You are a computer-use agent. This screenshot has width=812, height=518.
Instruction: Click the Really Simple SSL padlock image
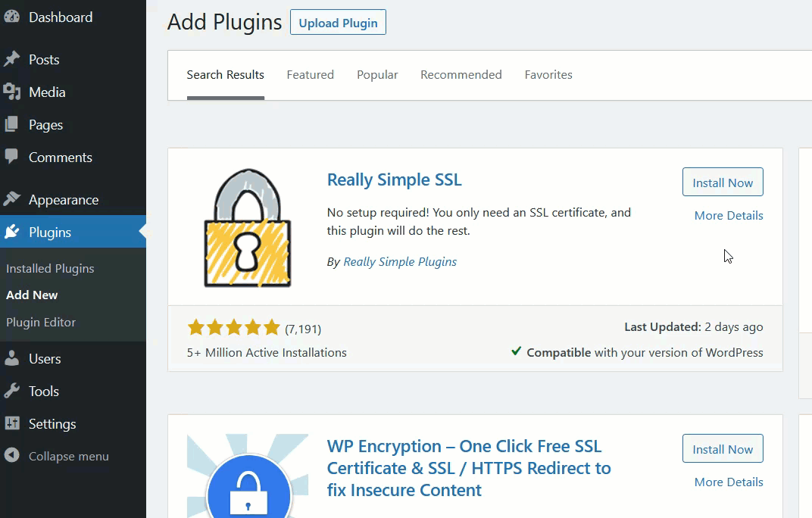(x=248, y=228)
